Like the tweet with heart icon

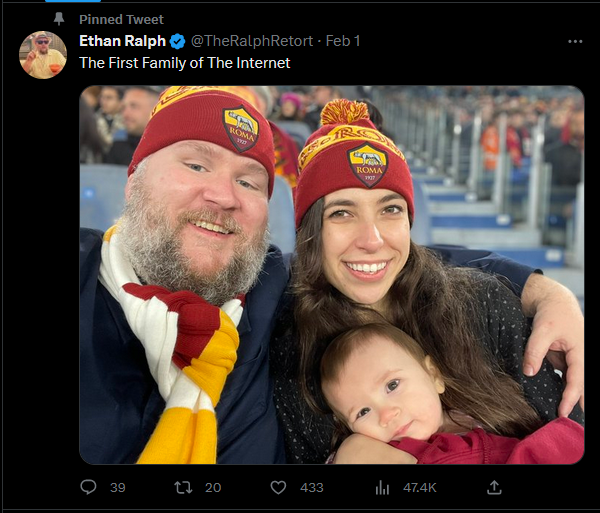[278, 487]
